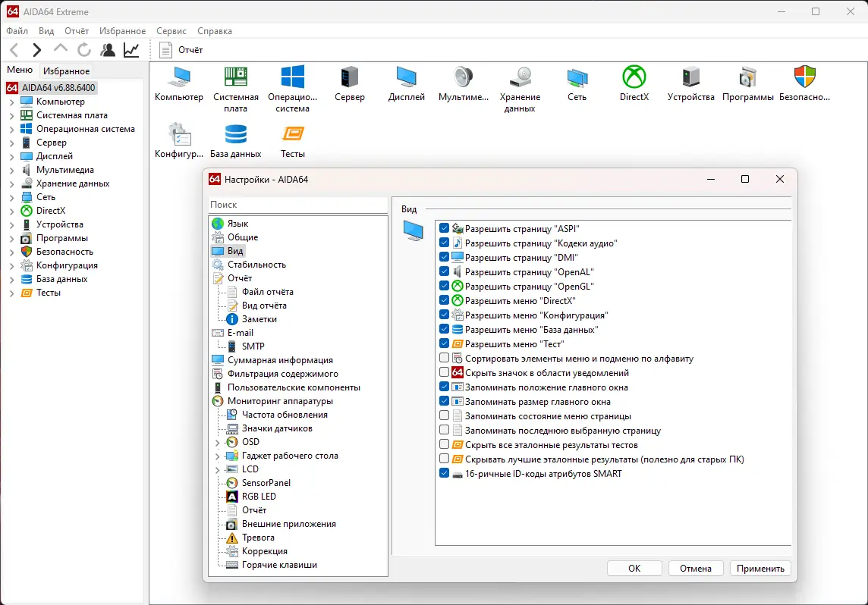Expand LCD node in settings tree

click(217, 469)
